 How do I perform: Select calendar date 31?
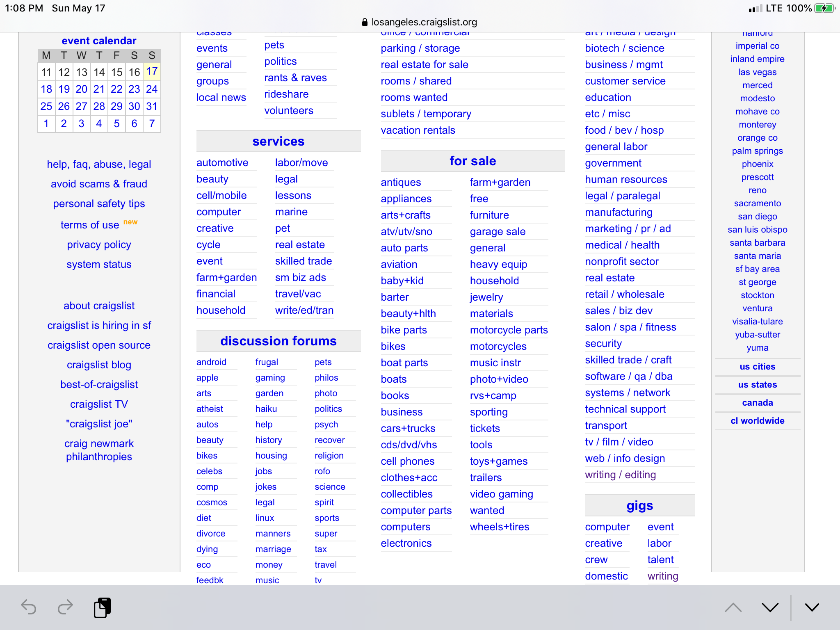click(152, 106)
